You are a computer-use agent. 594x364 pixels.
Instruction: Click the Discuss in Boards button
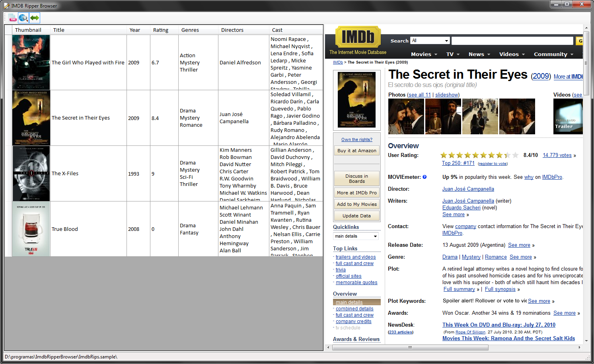click(356, 178)
